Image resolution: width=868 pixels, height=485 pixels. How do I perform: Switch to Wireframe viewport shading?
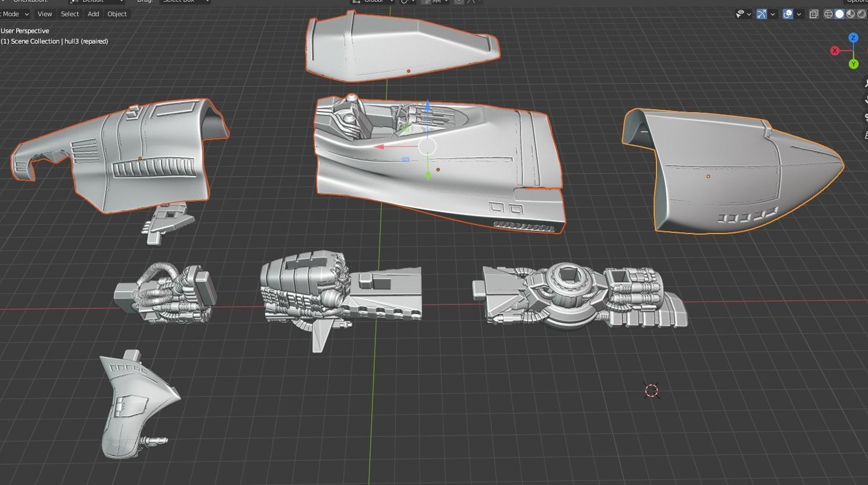tap(828, 14)
